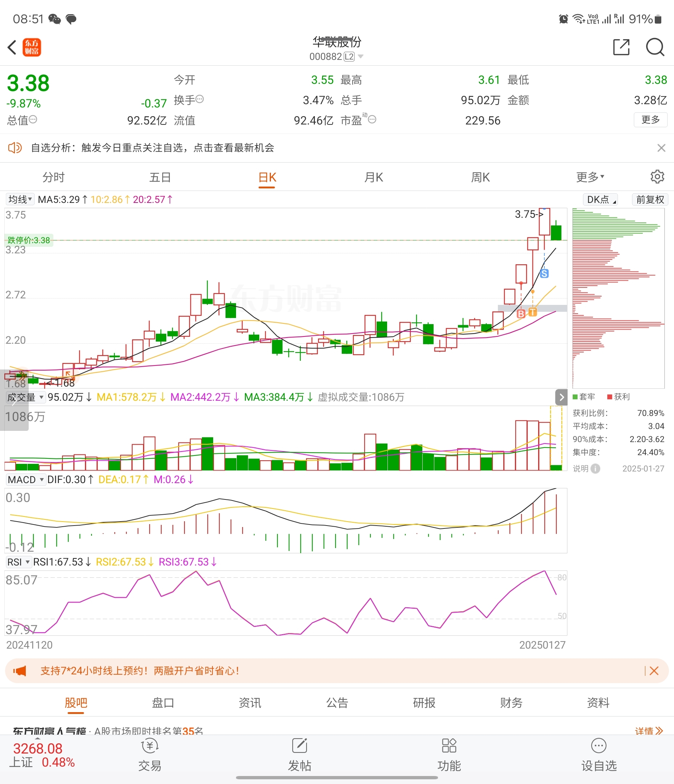Viewport: 674px width, 784px height.
Task: Tap the 总值 info circle icon
Action: coord(33,119)
